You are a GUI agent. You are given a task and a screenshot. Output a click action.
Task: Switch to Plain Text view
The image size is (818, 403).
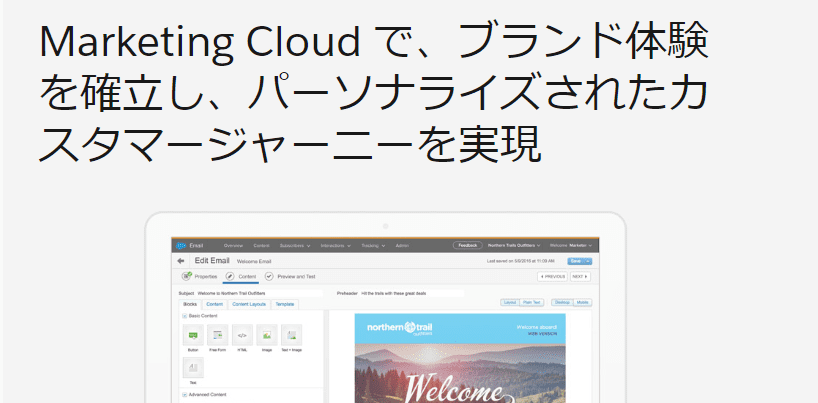coord(532,302)
